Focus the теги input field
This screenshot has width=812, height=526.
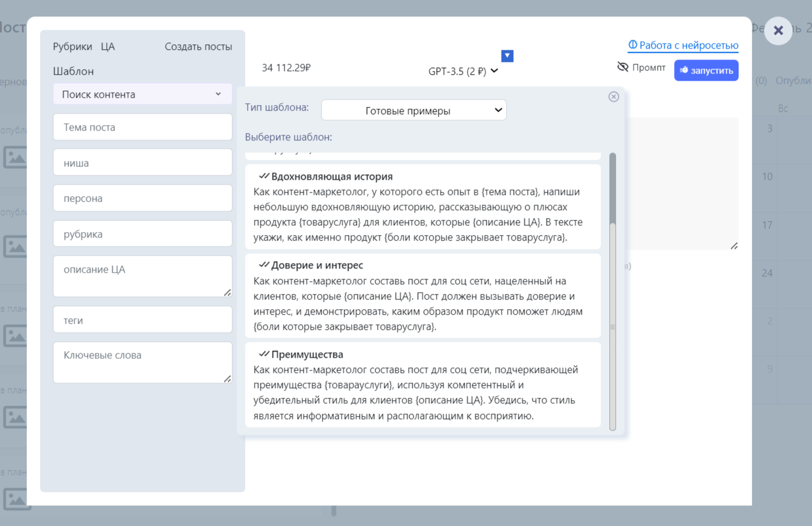pyautogui.click(x=143, y=319)
